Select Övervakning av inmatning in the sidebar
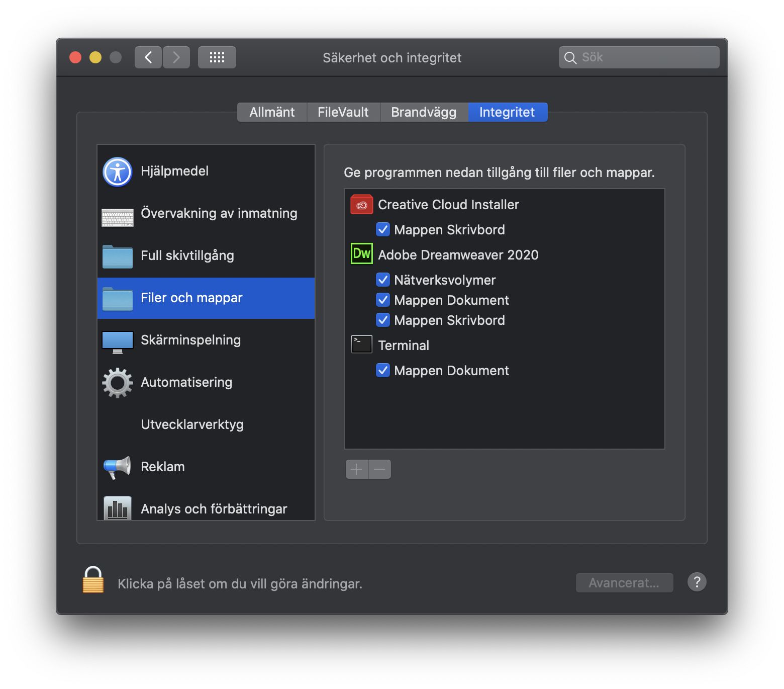The height and width of the screenshot is (689, 784). click(206, 214)
